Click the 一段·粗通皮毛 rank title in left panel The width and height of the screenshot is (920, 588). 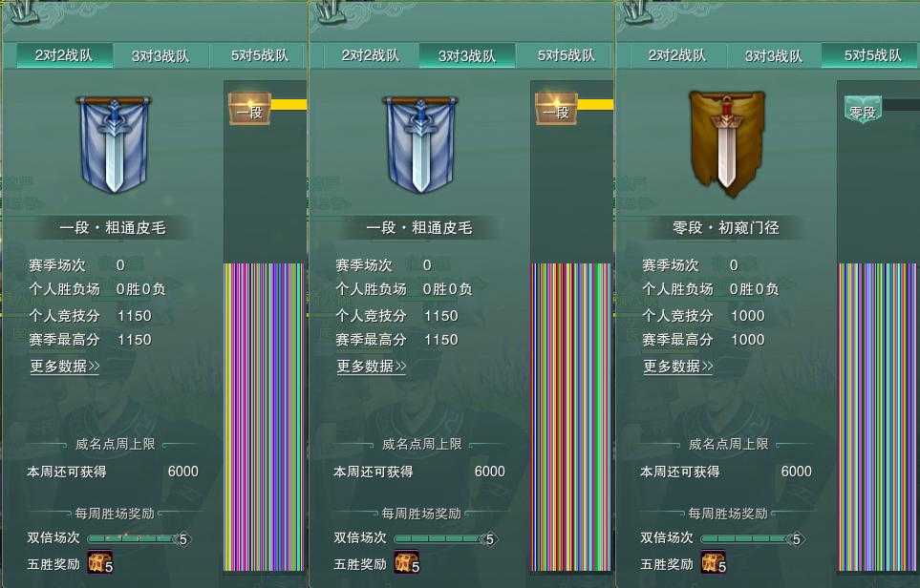point(113,227)
